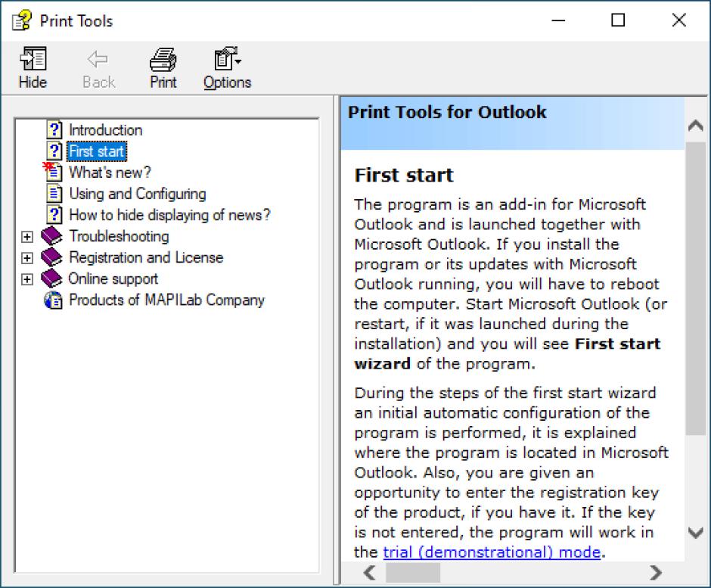711x588 pixels.
Task: Expand the Online support tree node
Action: click(x=27, y=279)
